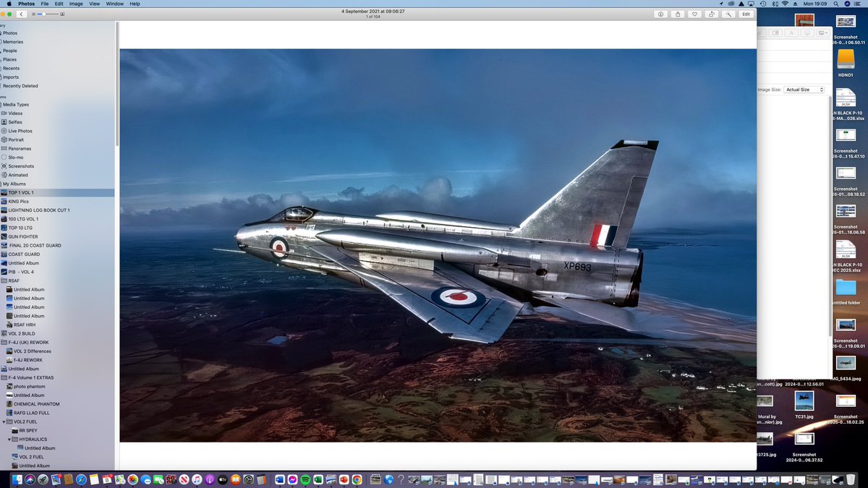Collapse the HYDRAULICS folder
The image size is (868, 488).
pos(10,439)
